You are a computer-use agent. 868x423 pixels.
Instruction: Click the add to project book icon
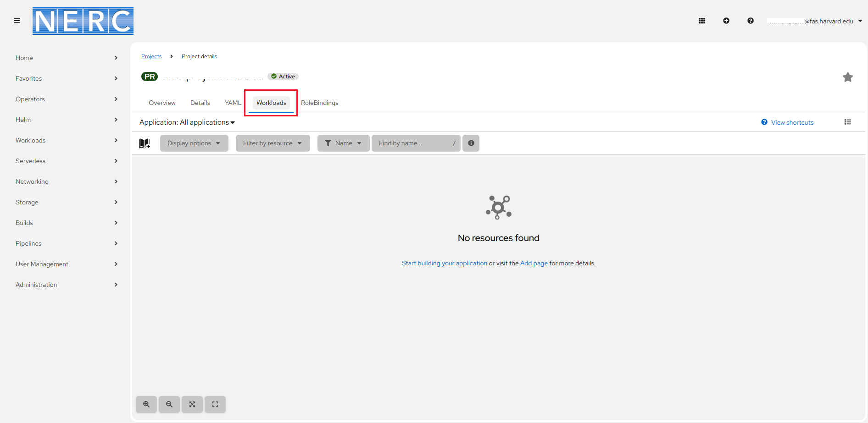click(x=145, y=143)
